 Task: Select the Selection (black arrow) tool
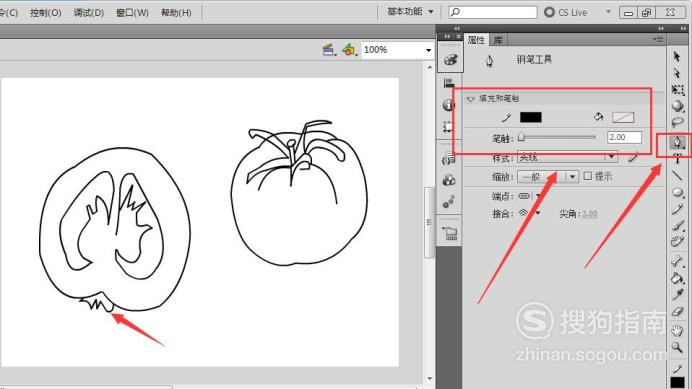677,57
